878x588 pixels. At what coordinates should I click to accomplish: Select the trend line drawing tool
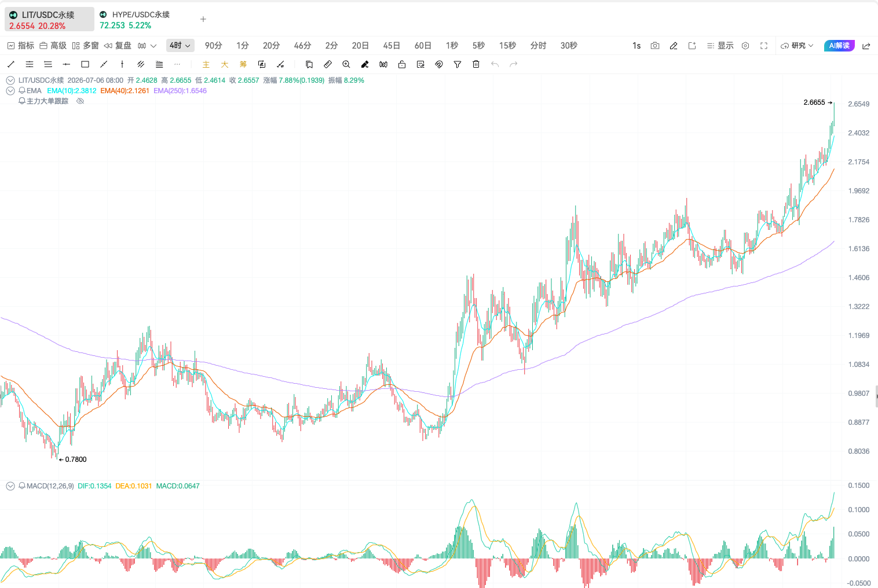[11, 64]
